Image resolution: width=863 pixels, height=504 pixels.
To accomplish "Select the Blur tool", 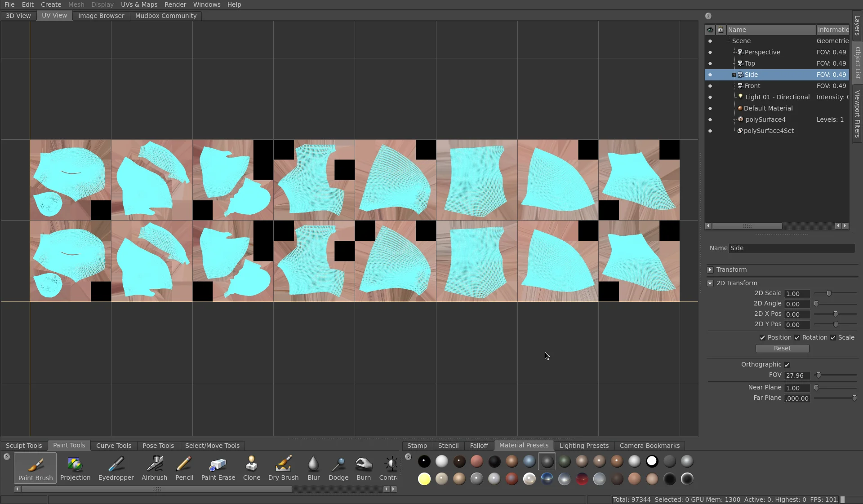I will point(313,468).
